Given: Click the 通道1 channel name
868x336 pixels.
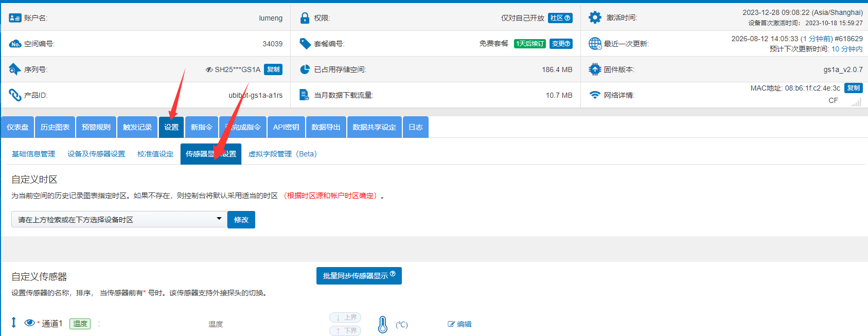Looking at the screenshot, I should point(52,324).
